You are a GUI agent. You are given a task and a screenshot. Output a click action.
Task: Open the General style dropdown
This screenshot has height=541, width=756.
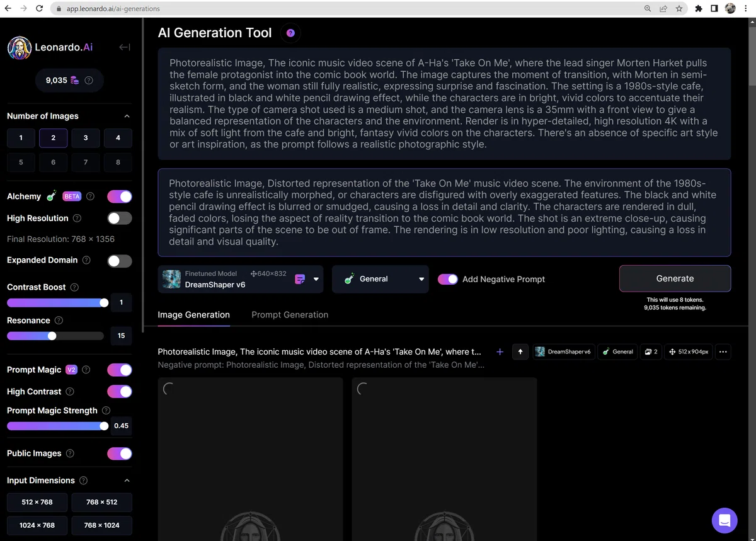click(x=381, y=279)
